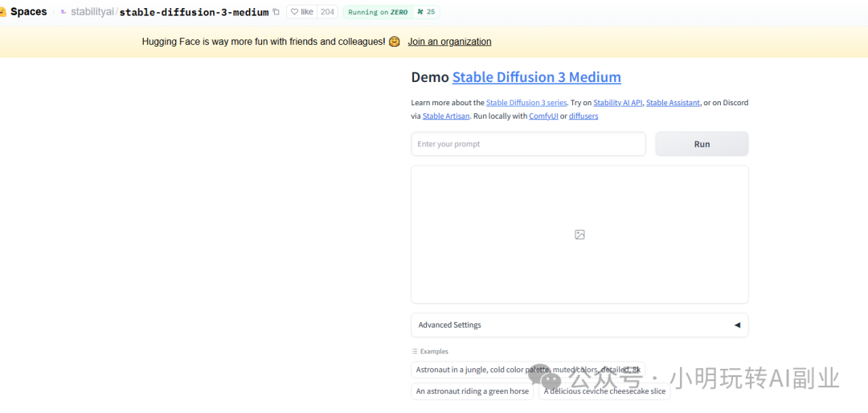Copy the space name with the copy icon
This screenshot has width=868, height=413.
tap(276, 11)
